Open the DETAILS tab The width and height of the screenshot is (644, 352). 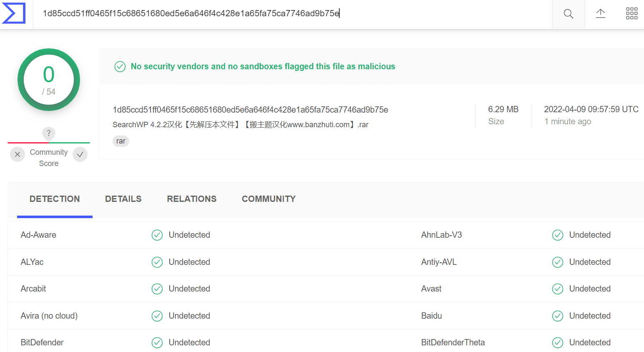[x=123, y=199]
